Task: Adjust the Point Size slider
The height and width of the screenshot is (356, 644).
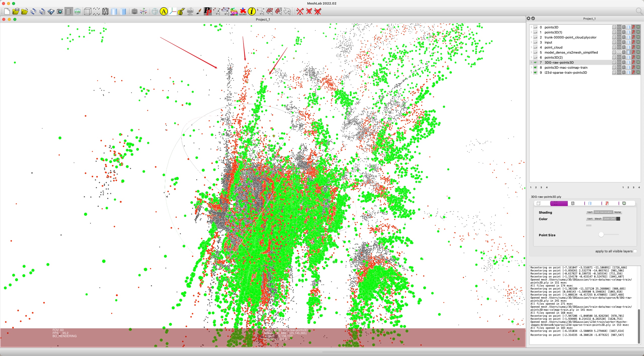Action: pyautogui.click(x=601, y=234)
